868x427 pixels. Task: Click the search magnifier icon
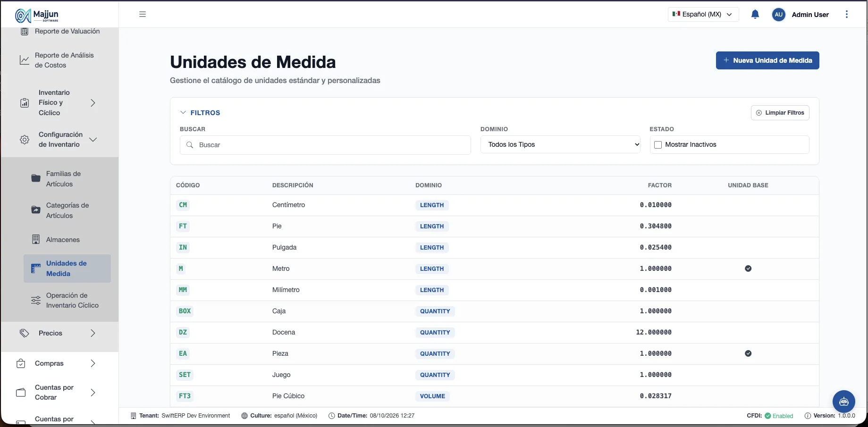pos(190,145)
